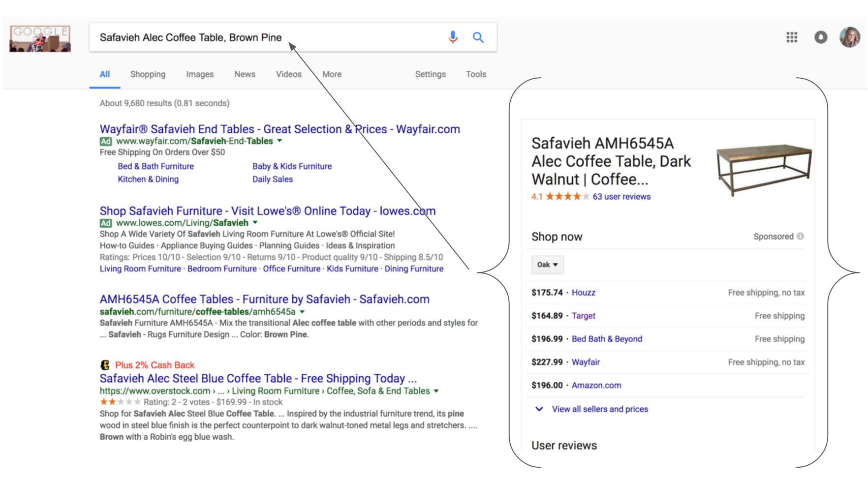This screenshot has width=868, height=480.
Task: Click the User reviews heading
Action: [x=564, y=445]
